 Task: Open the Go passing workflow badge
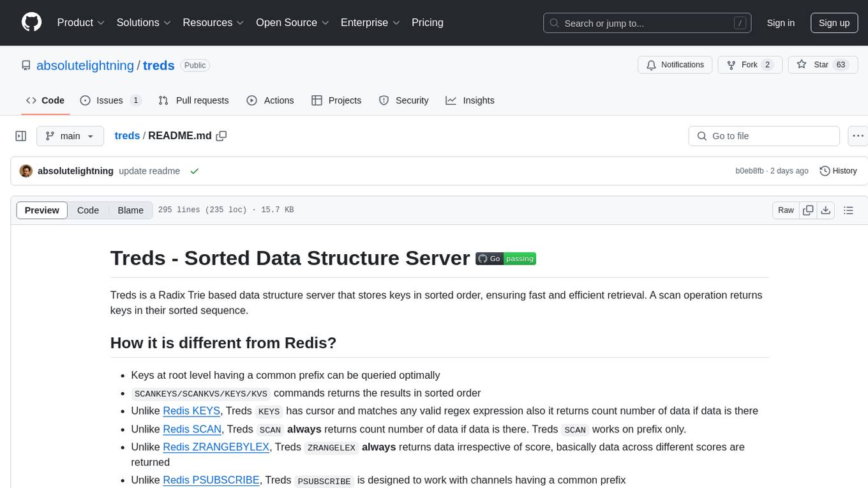(505, 259)
